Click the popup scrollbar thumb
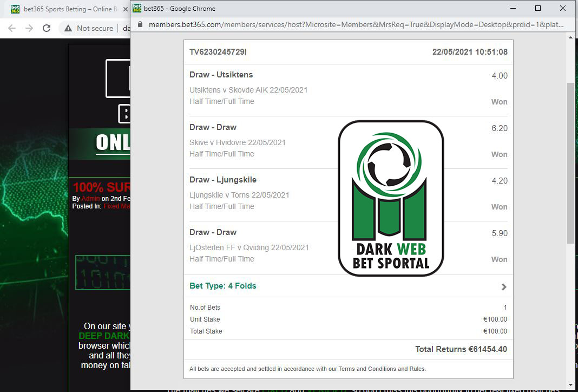 coord(570,162)
